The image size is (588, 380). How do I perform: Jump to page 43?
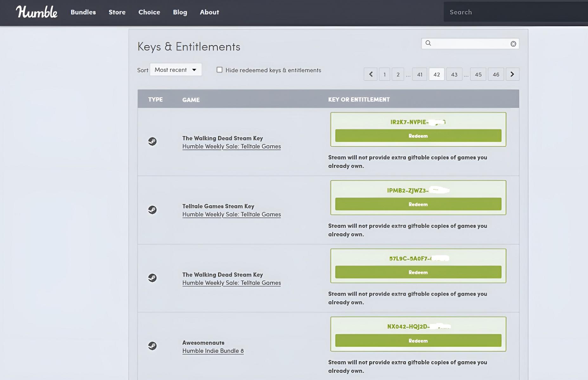(454, 74)
